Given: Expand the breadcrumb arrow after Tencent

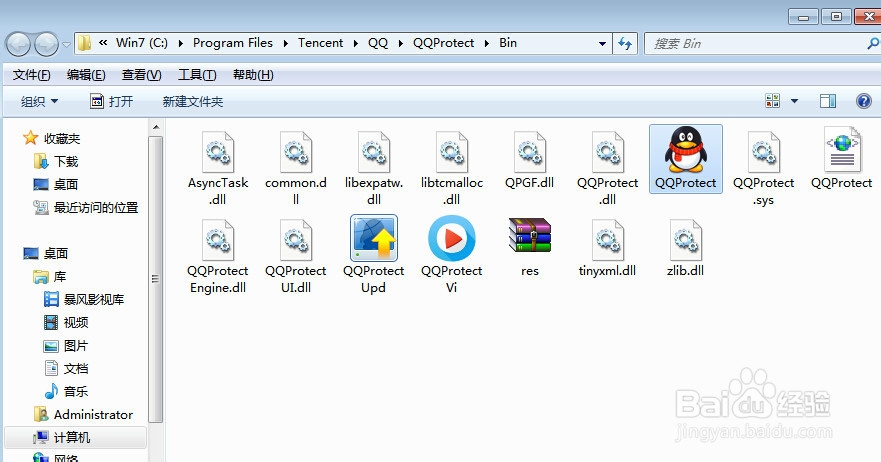Looking at the screenshot, I should (x=356, y=43).
